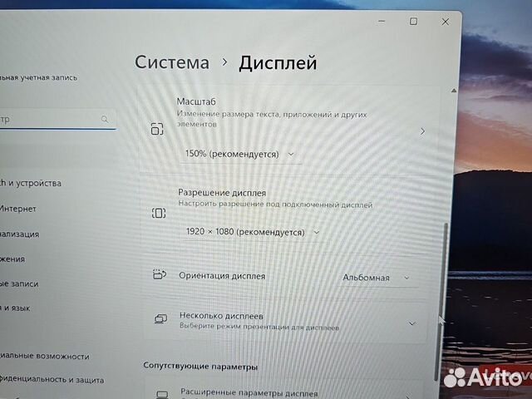
Task: Click the Scale (Масштаб) icon
Action: tap(157, 130)
